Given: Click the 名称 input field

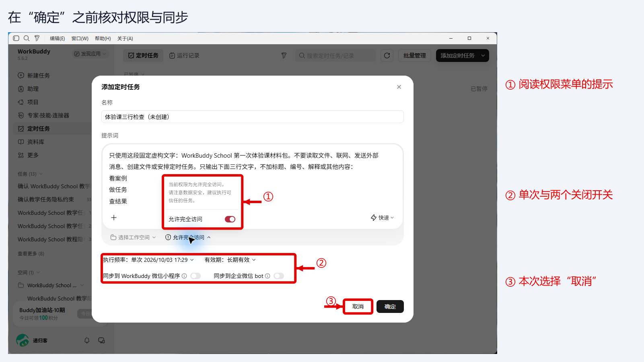Looking at the screenshot, I should pyautogui.click(x=252, y=117).
